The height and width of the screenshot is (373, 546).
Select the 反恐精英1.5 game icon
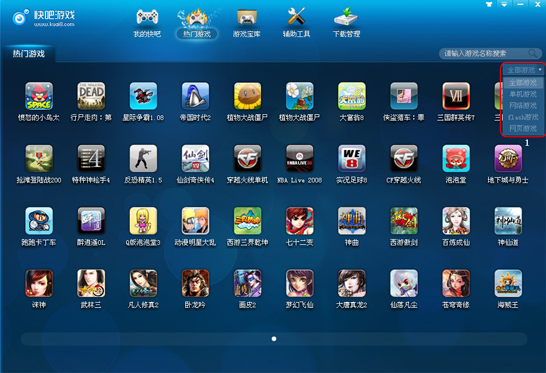coord(143,158)
